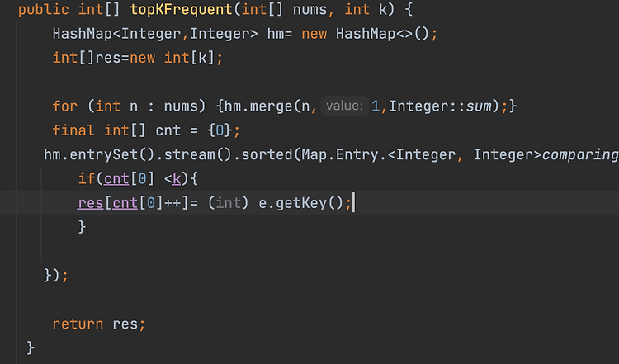Screen dimensions: 619x364
Task: Click 'hm.entrySet()' in the stream line
Action: [x=99, y=154]
